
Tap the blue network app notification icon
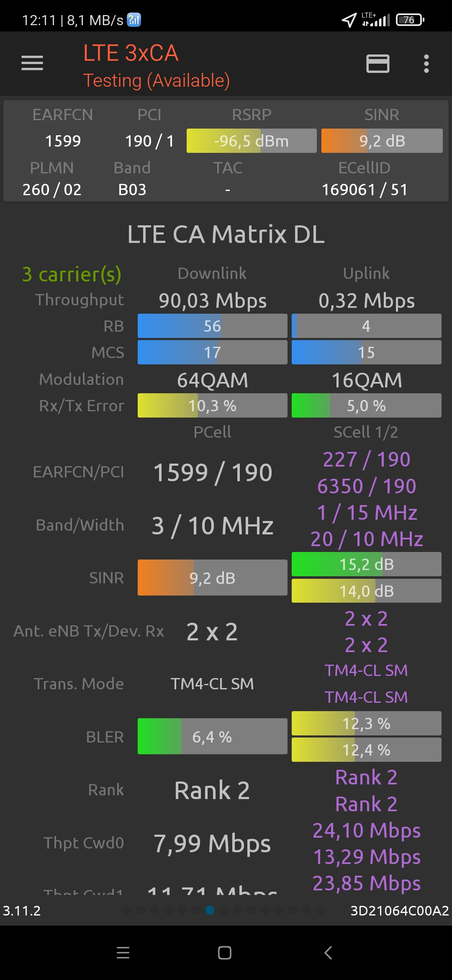pyautogui.click(x=134, y=20)
